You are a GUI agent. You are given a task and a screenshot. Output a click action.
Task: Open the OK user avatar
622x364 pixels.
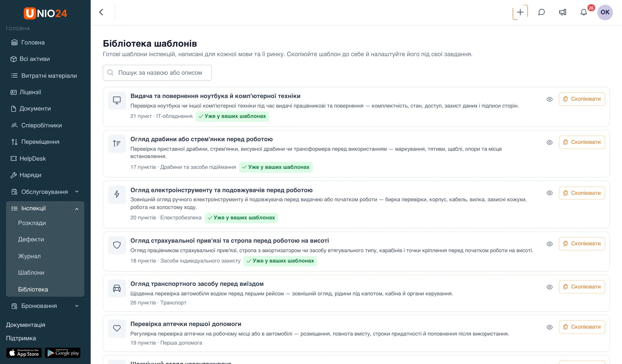605,12
